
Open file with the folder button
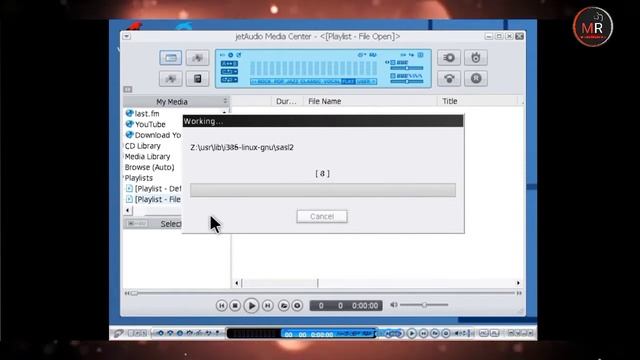(284, 305)
